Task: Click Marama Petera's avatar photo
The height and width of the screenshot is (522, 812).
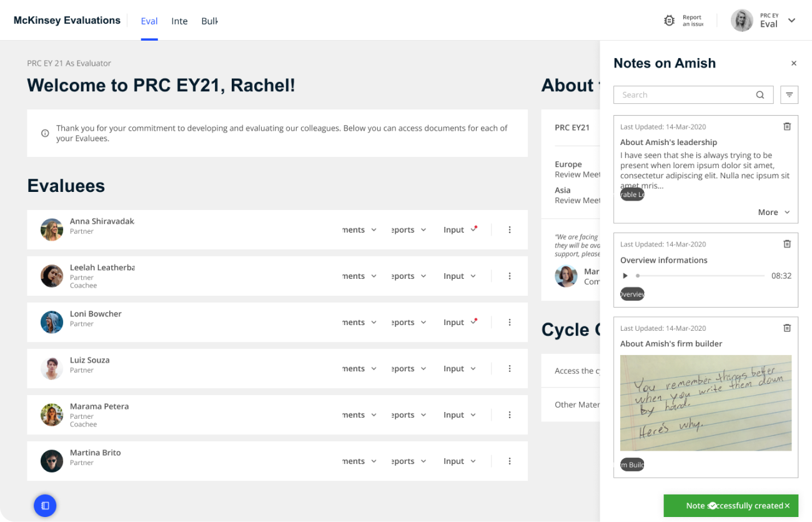Action: pyautogui.click(x=52, y=415)
